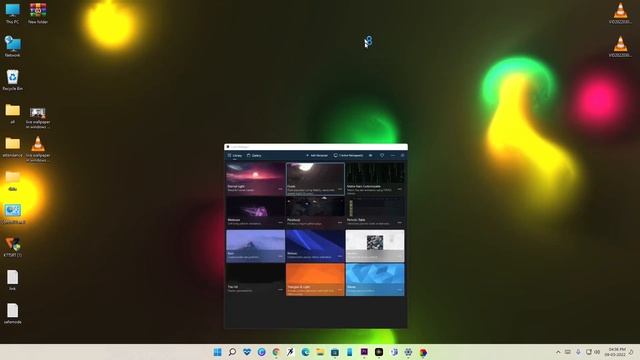Select the Eternal Light wallpaper thumbnail
640x360 pixels.
[256, 179]
